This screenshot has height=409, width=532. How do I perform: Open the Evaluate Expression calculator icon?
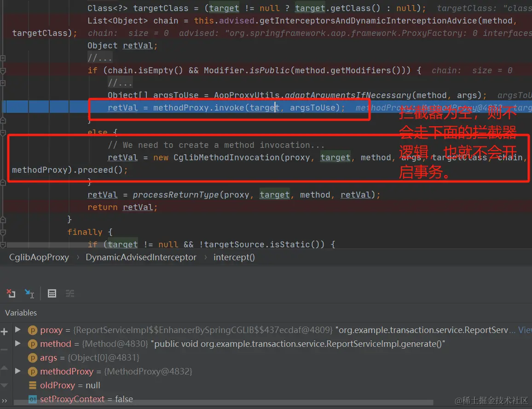pyautogui.click(x=52, y=293)
